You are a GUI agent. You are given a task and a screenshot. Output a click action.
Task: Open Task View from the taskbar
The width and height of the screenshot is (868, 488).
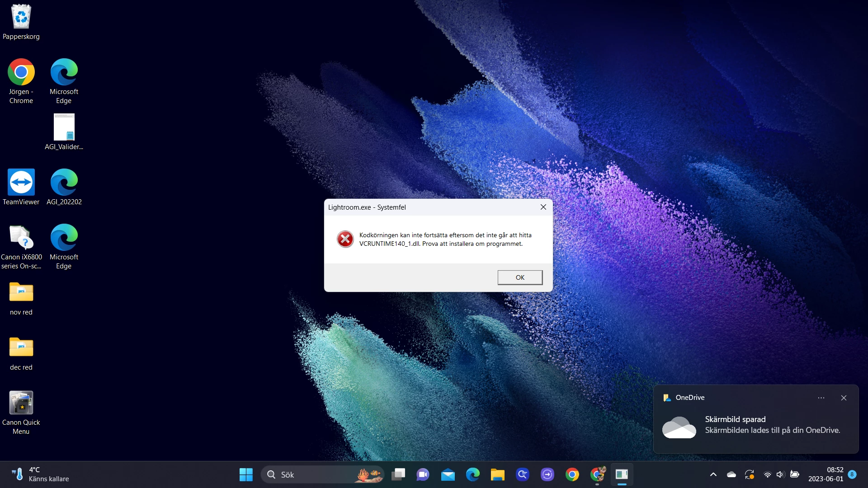398,474
